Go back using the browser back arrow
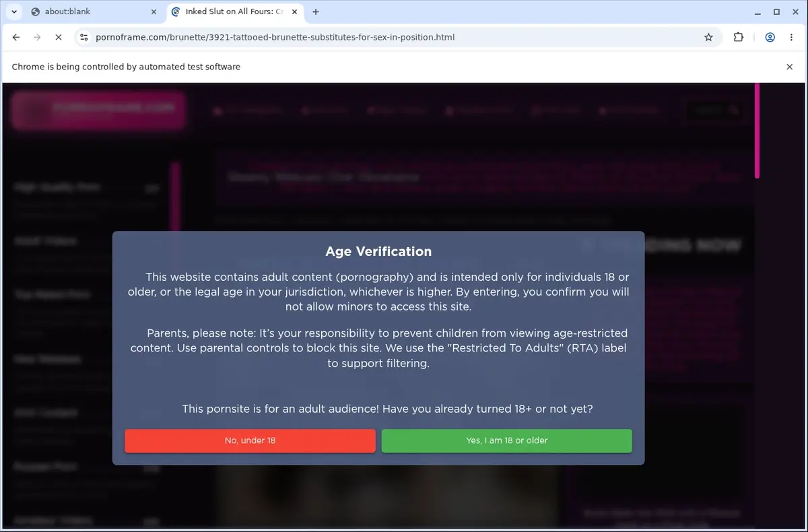The image size is (808, 532). (x=16, y=37)
